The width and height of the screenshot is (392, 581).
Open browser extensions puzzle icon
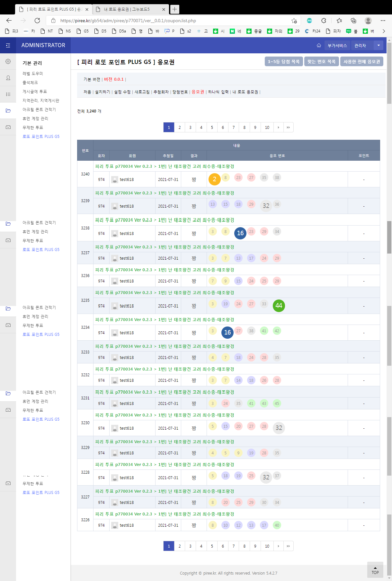324,21
